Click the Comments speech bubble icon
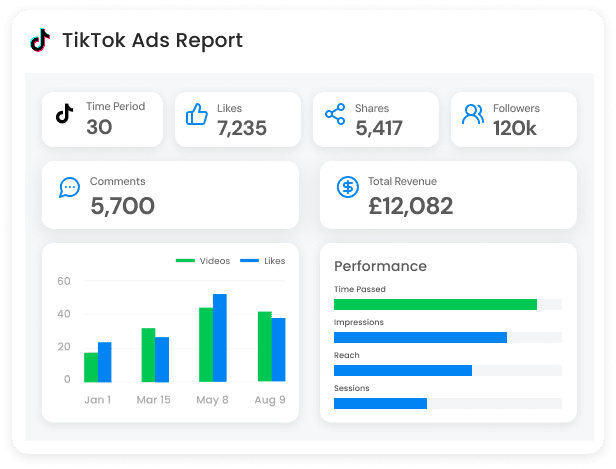 click(70, 187)
